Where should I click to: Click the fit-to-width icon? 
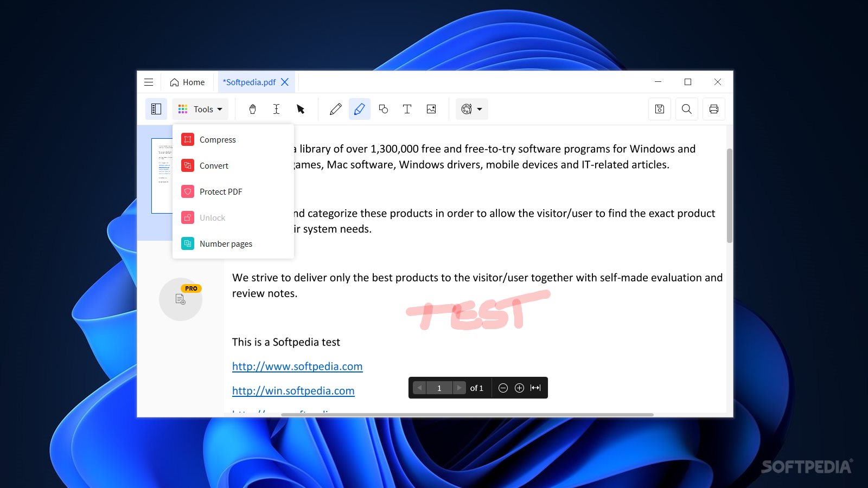click(x=535, y=388)
